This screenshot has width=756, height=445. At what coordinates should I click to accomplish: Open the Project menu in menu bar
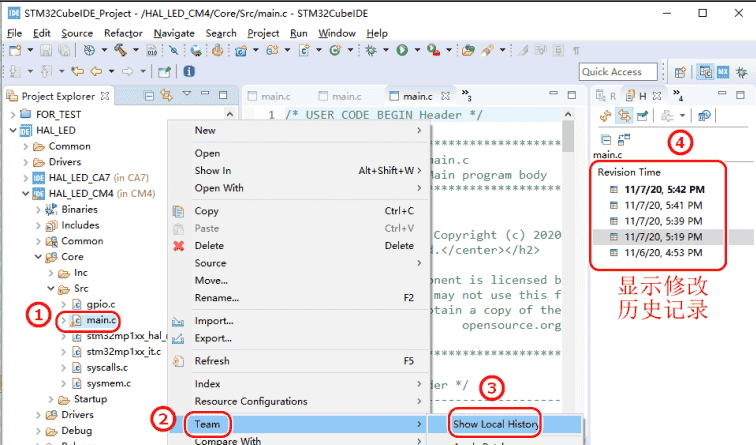263,33
